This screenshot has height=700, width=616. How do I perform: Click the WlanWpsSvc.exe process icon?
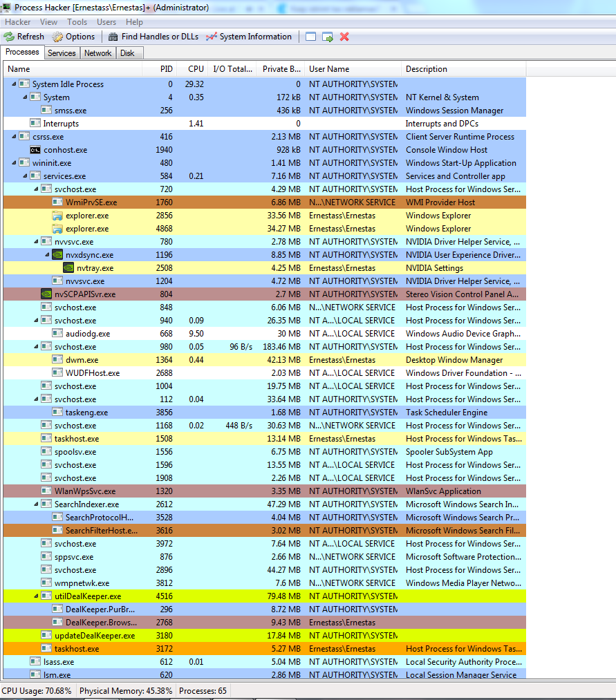46,491
